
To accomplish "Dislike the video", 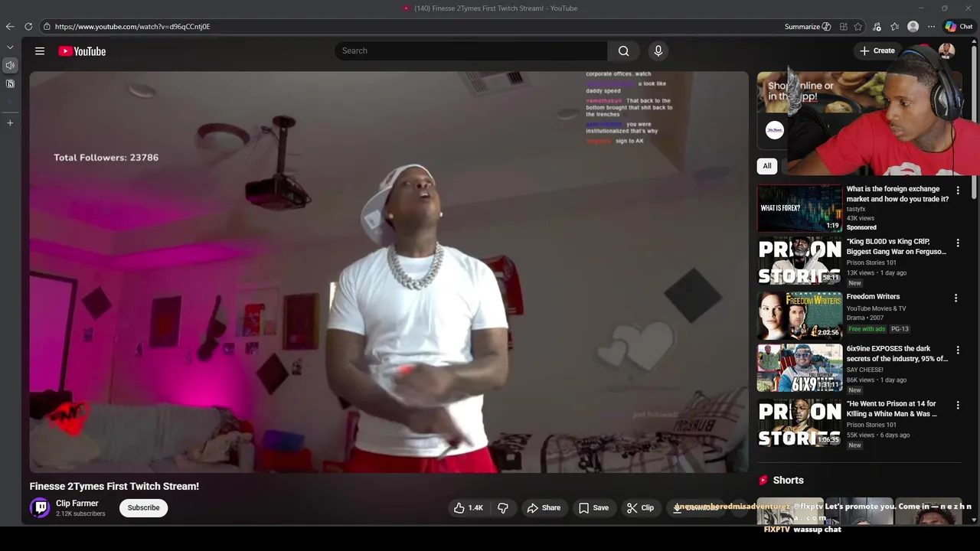I will click(x=503, y=508).
